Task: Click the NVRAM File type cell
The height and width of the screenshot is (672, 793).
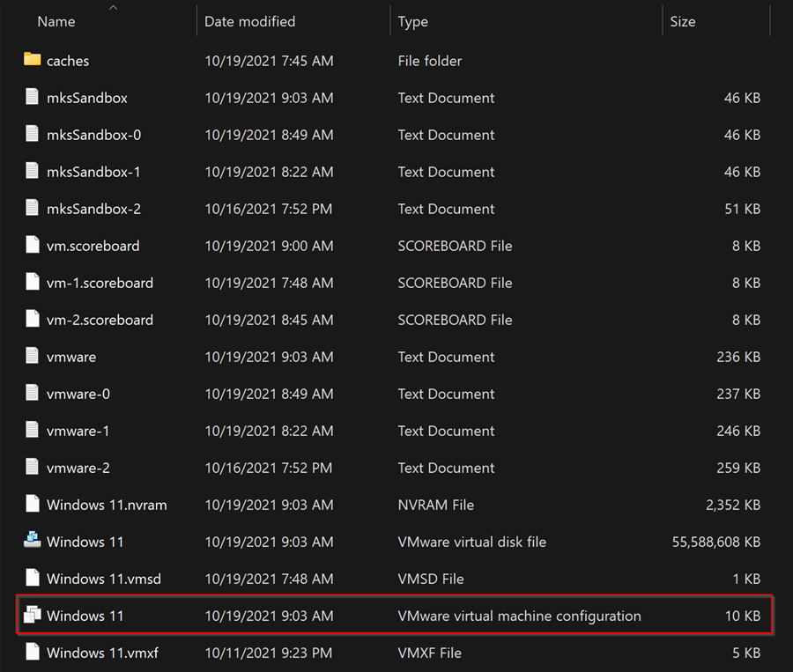Action: click(436, 505)
